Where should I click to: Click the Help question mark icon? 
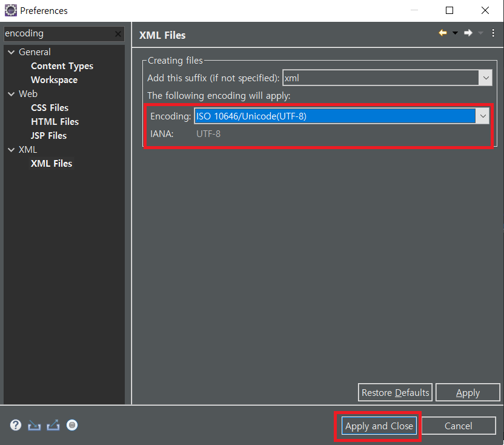tap(15, 425)
